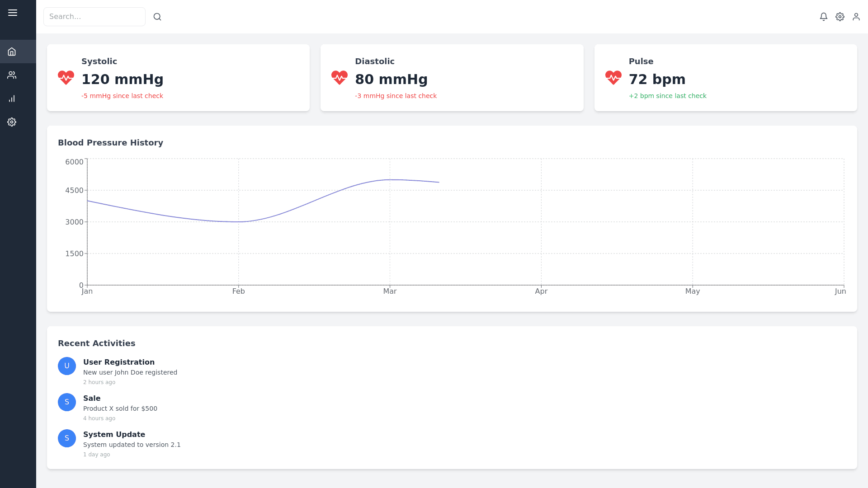Open notifications bell icon
This screenshot has height=488, width=868.
[824, 17]
